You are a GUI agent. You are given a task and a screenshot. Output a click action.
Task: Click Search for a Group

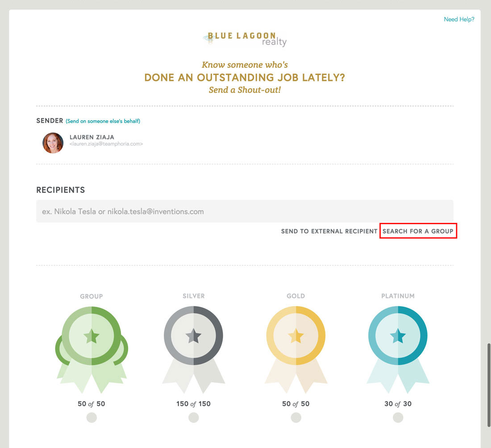coord(418,231)
